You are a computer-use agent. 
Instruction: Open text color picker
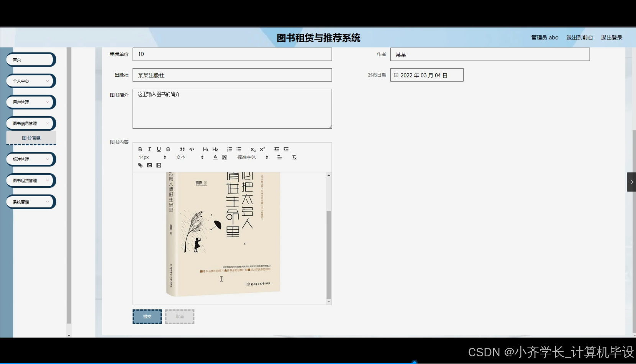click(215, 157)
